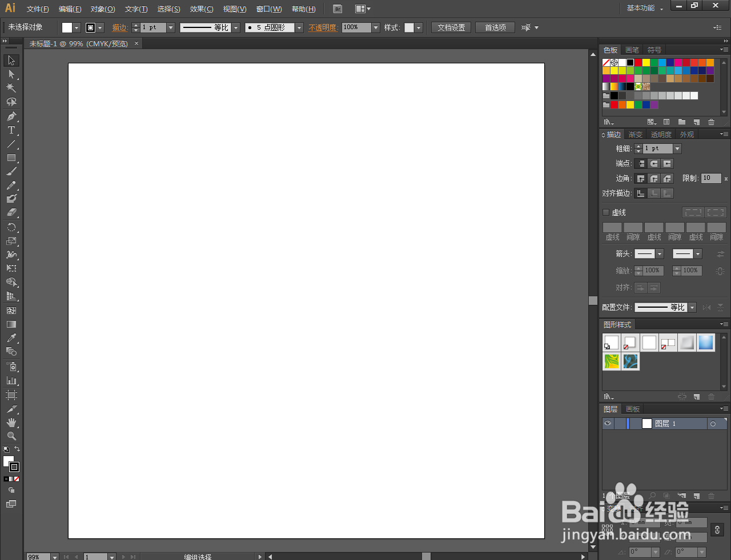Select the Paintbrush tool
731x560 pixels.
coord(11,171)
